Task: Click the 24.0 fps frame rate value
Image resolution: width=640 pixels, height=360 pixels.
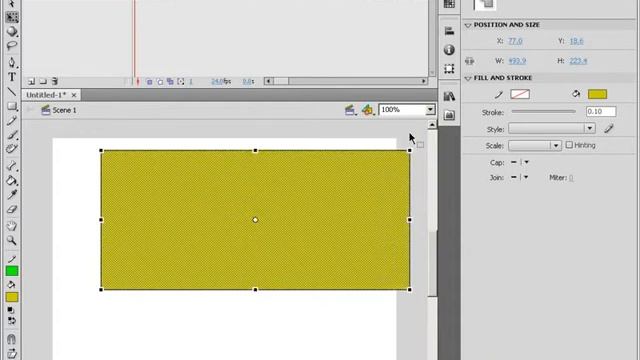Action: (x=221, y=82)
